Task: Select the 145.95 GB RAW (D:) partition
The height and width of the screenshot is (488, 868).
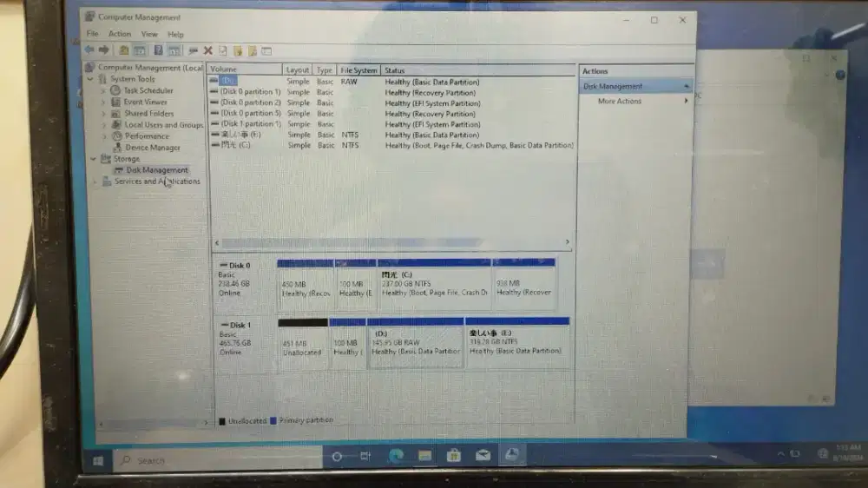Action: pos(416,343)
